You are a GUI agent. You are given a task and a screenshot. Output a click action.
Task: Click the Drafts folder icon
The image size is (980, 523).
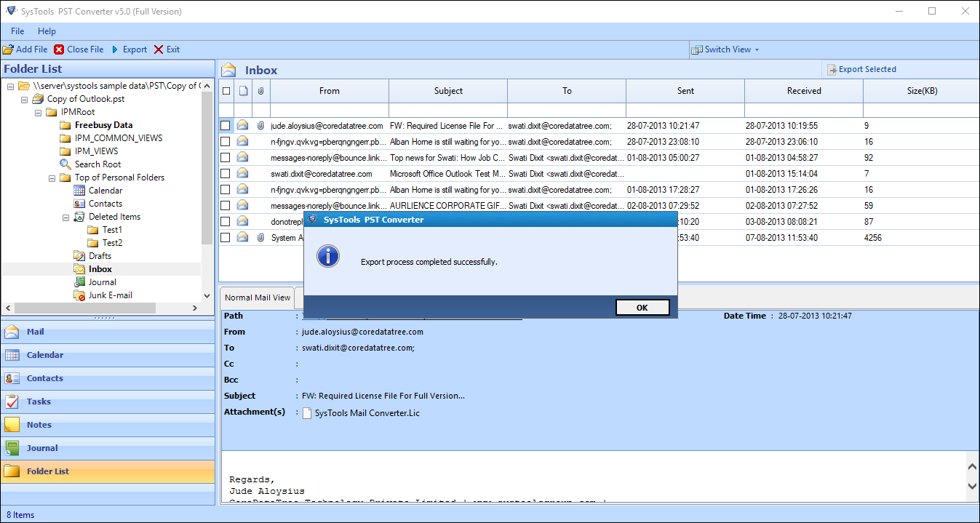point(79,256)
